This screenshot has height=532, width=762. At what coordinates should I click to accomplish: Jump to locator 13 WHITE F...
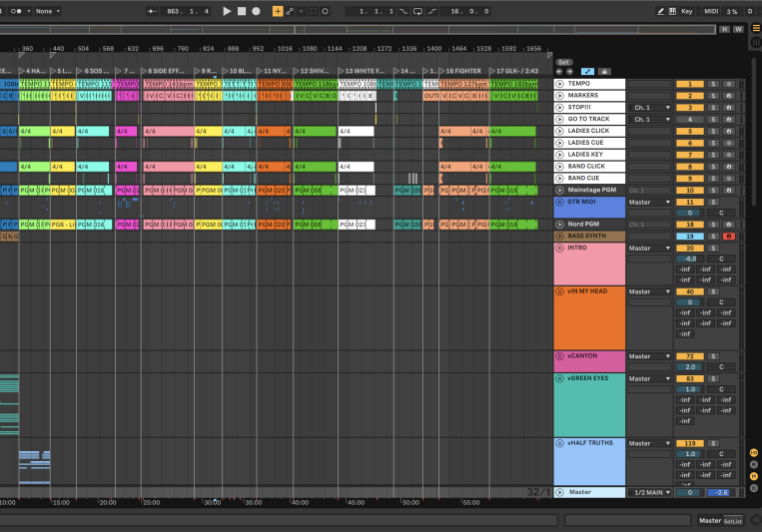pyautogui.click(x=362, y=71)
